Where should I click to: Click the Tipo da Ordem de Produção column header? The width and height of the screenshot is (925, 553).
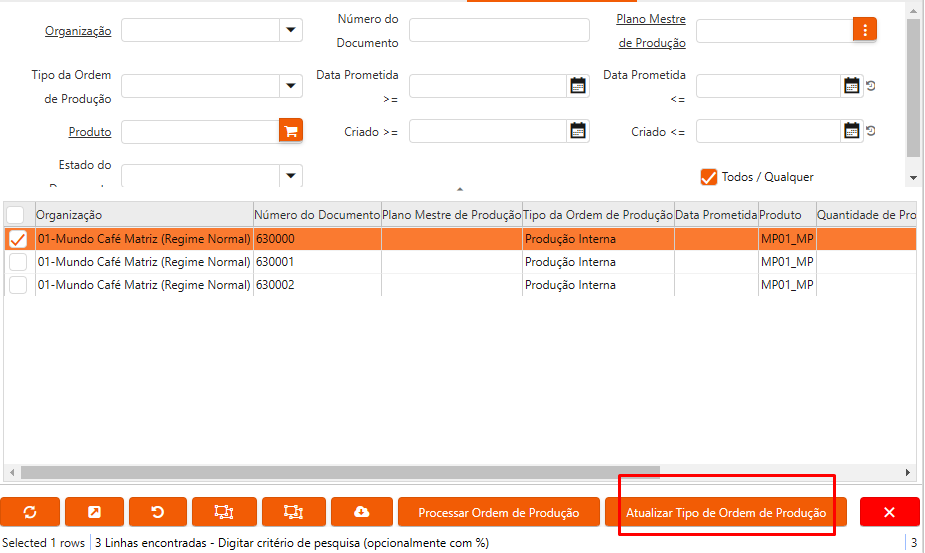[597, 215]
